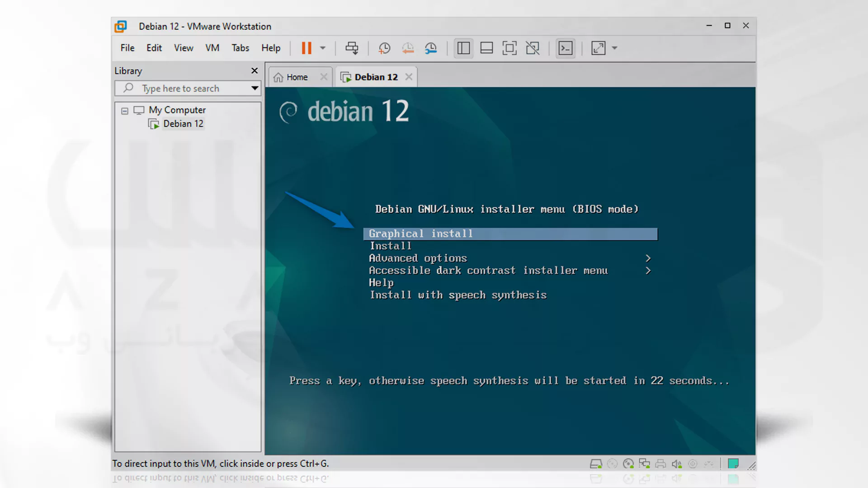
Task: Collapse the My Computer tree node
Action: (125, 111)
